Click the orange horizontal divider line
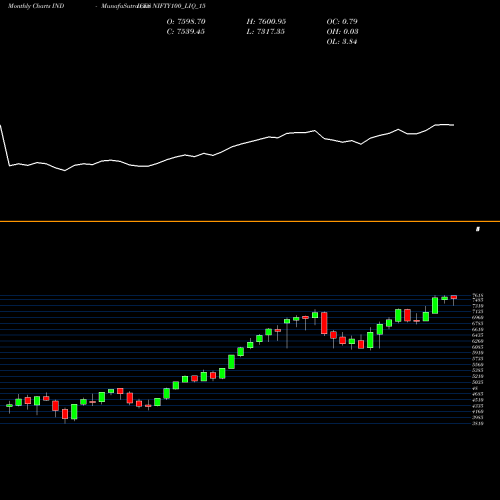Viewport: 500px width, 500px height. [x=250, y=221]
